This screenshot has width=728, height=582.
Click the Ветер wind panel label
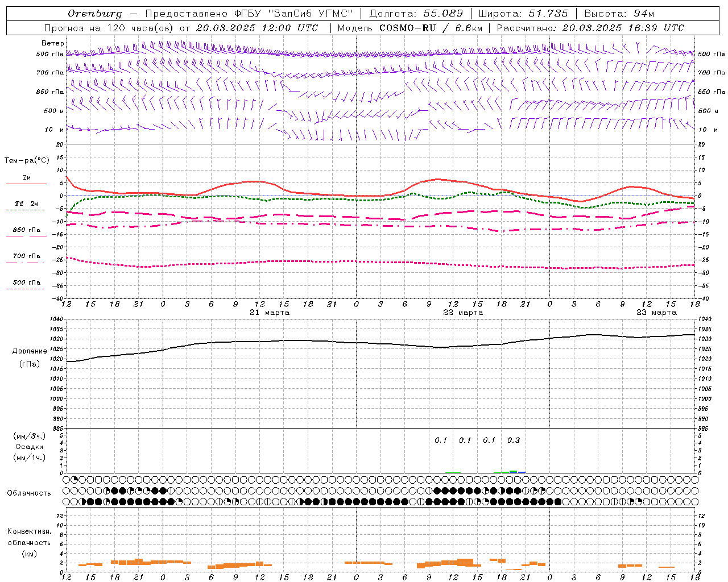[52, 43]
